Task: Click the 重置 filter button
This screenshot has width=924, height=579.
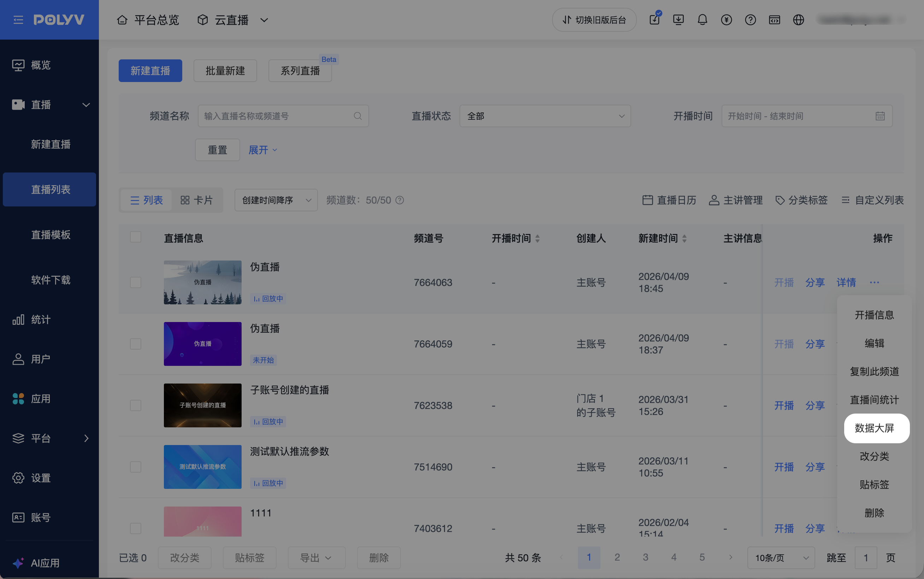Action: [x=217, y=150]
